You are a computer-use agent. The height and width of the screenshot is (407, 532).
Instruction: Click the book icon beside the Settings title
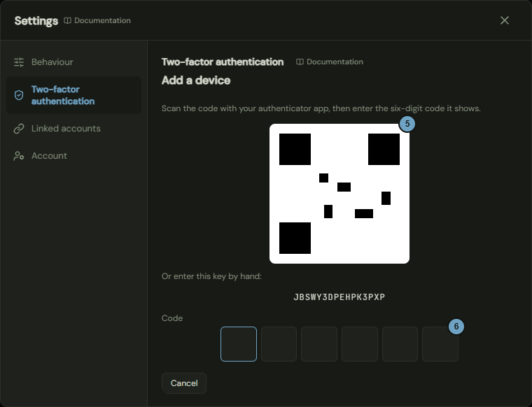[67, 21]
